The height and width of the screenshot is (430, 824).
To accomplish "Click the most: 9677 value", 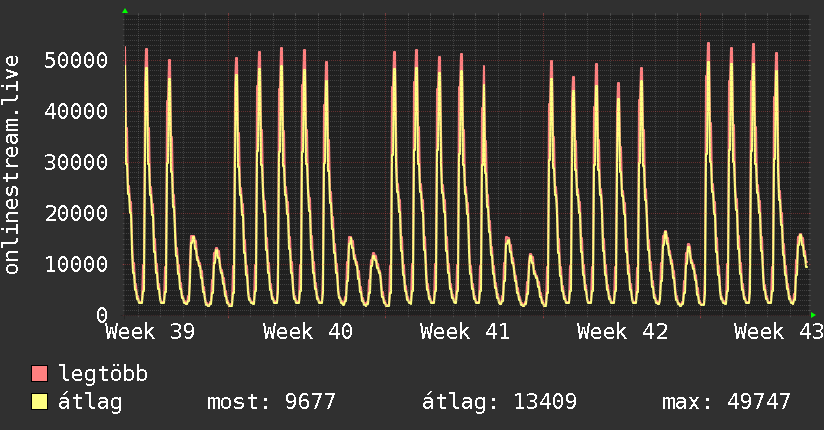I will click(271, 402).
